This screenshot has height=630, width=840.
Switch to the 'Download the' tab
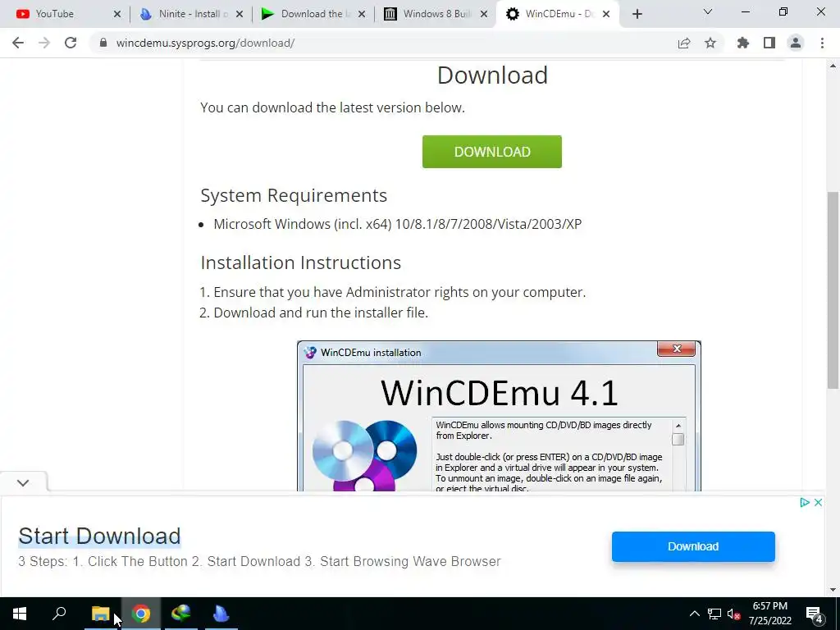311,14
